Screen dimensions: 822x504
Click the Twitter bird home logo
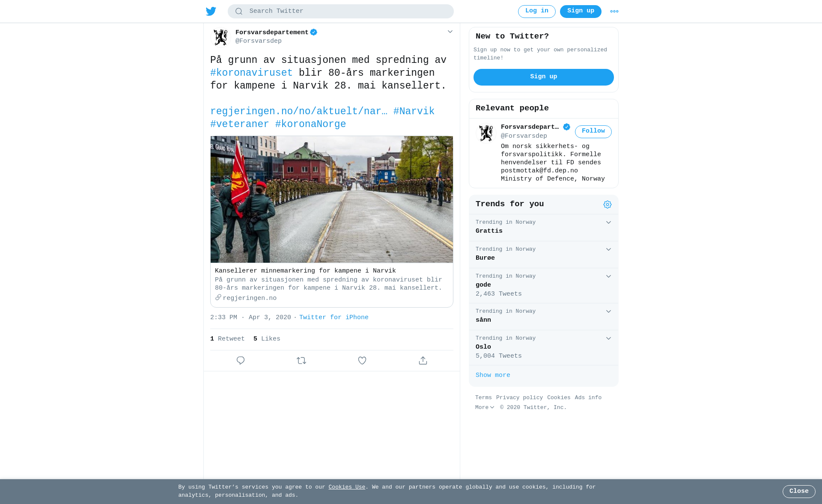211,12
